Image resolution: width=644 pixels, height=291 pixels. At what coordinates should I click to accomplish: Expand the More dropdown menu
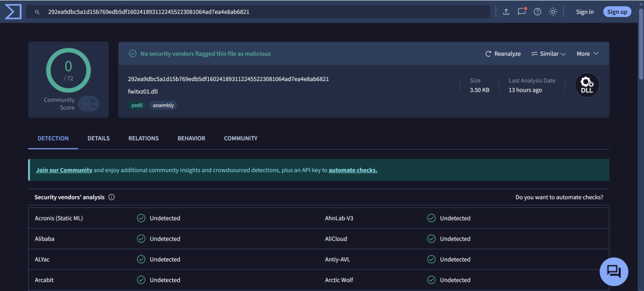(x=588, y=54)
